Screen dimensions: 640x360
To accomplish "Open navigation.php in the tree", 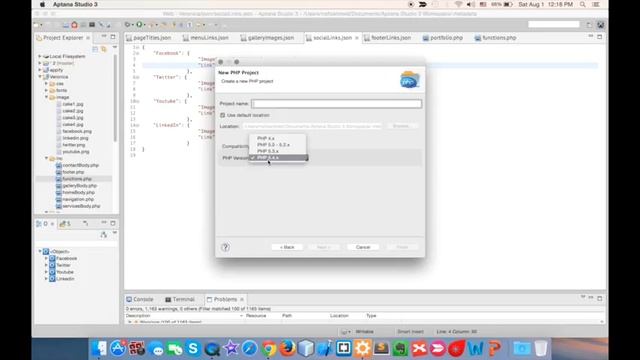I will (75, 199).
